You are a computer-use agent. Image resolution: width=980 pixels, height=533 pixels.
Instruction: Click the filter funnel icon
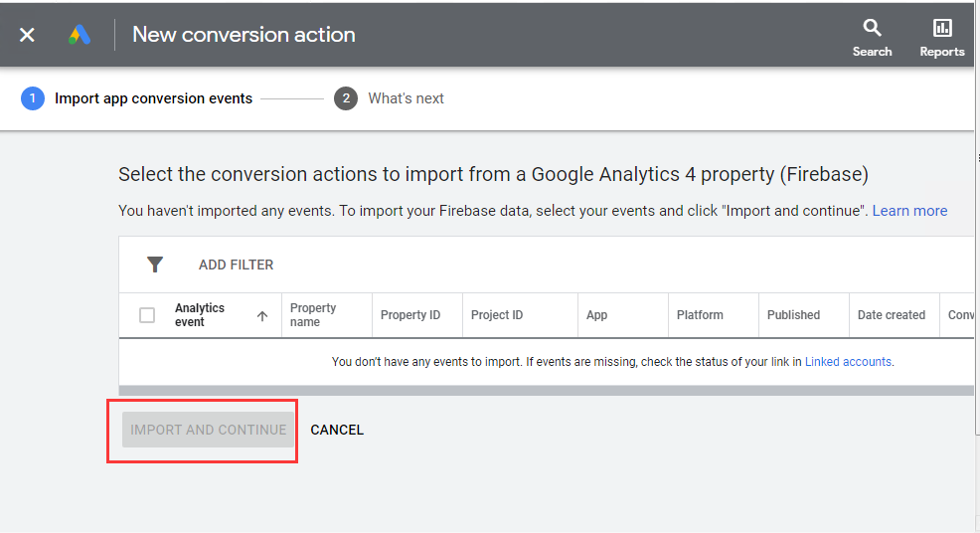pyautogui.click(x=154, y=265)
